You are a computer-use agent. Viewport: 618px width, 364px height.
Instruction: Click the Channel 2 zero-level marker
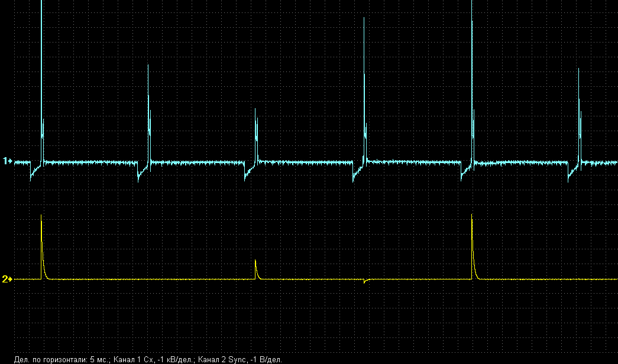[8, 279]
